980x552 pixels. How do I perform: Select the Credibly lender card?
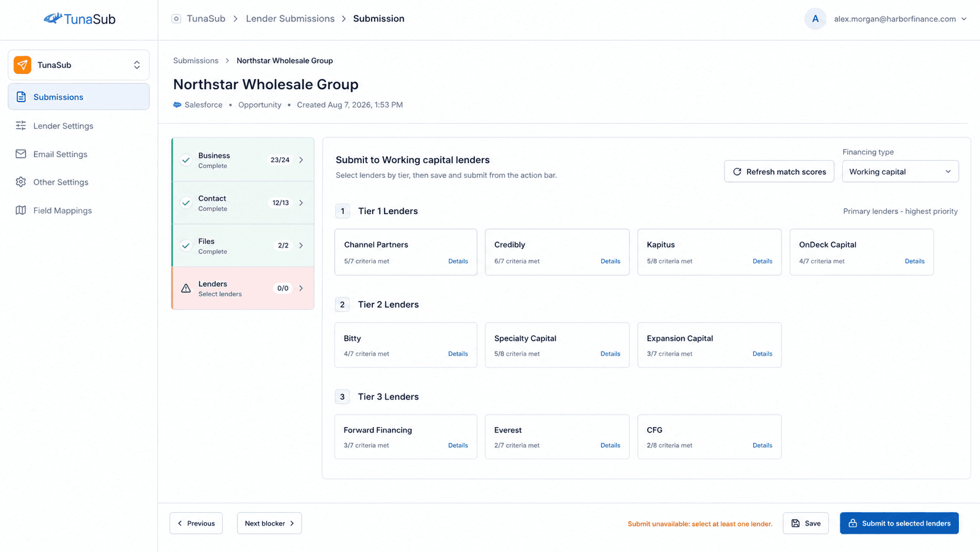pyautogui.click(x=557, y=252)
